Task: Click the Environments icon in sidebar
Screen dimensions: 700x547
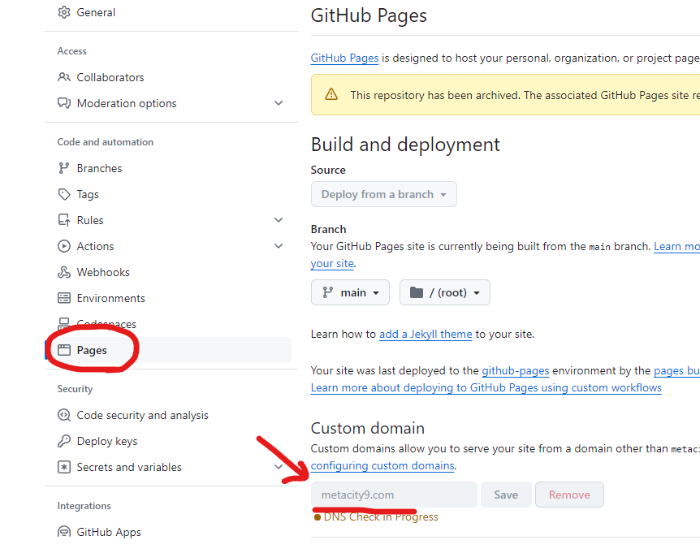Action: pyautogui.click(x=64, y=298)
